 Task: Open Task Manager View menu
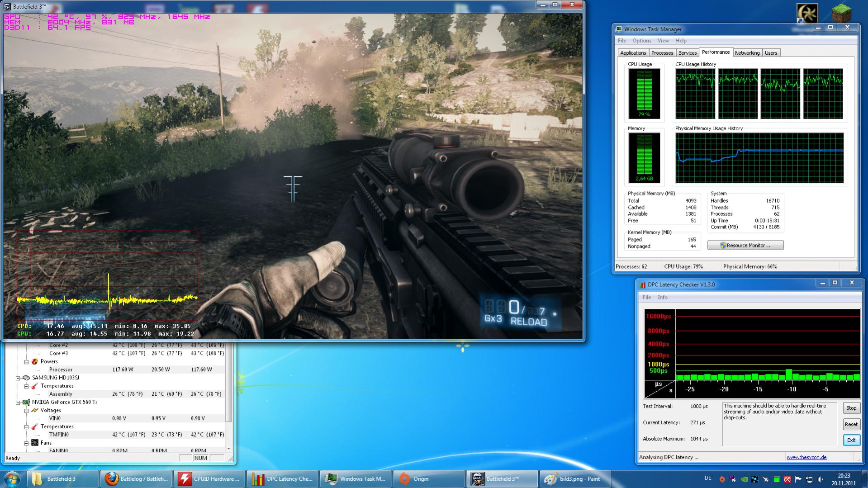coord(663,41)
